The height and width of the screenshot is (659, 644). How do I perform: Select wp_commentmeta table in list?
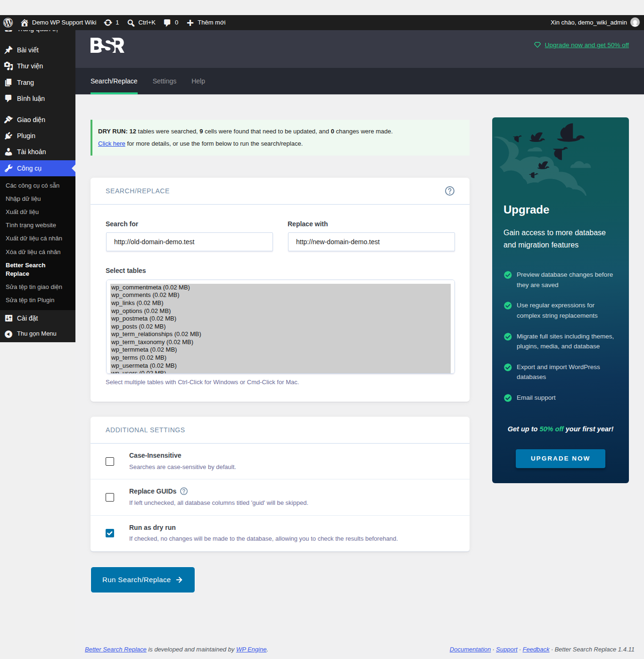[281, 288]
